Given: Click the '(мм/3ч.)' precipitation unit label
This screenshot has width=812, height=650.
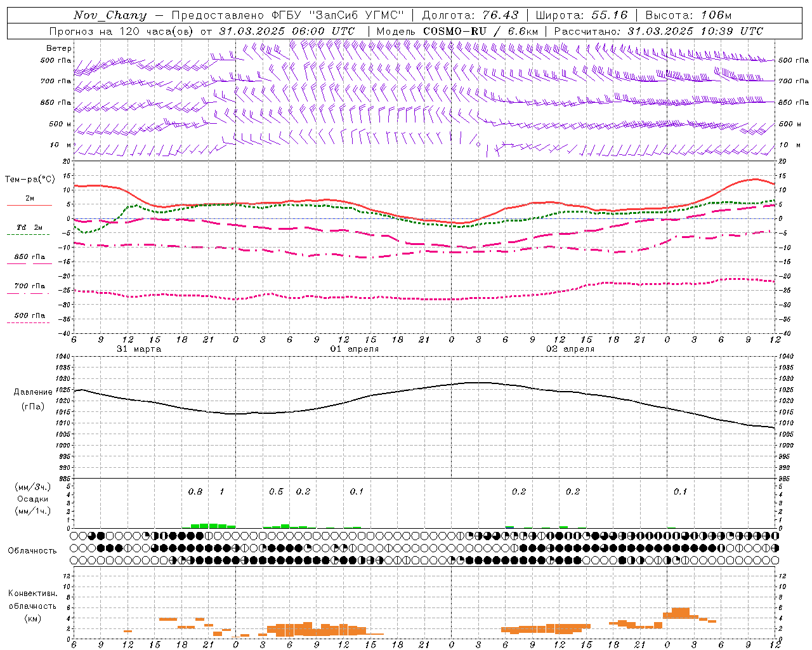Looking at the screenshot, I should [32, 487].
